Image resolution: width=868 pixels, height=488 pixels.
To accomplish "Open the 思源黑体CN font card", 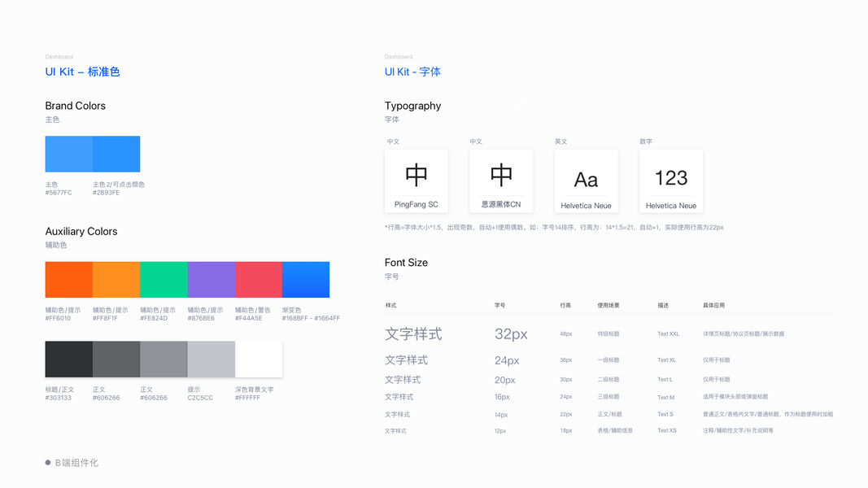I will (501, 181).
